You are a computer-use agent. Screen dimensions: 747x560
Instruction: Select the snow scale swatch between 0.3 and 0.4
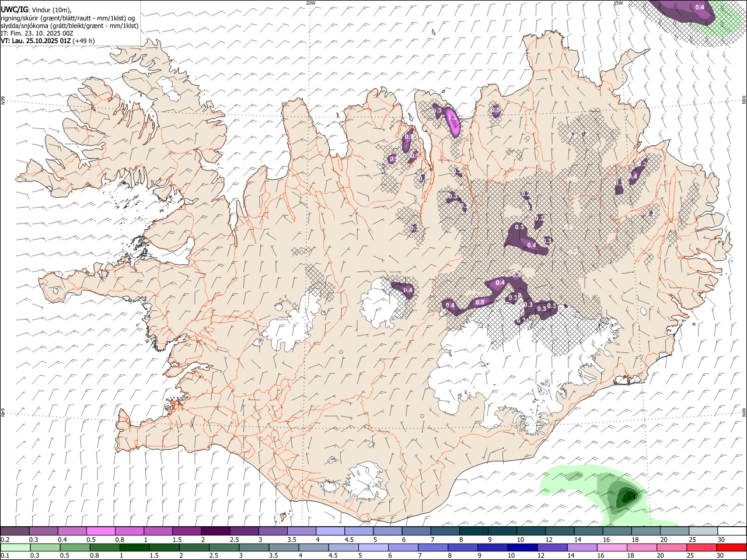(44, 531)
